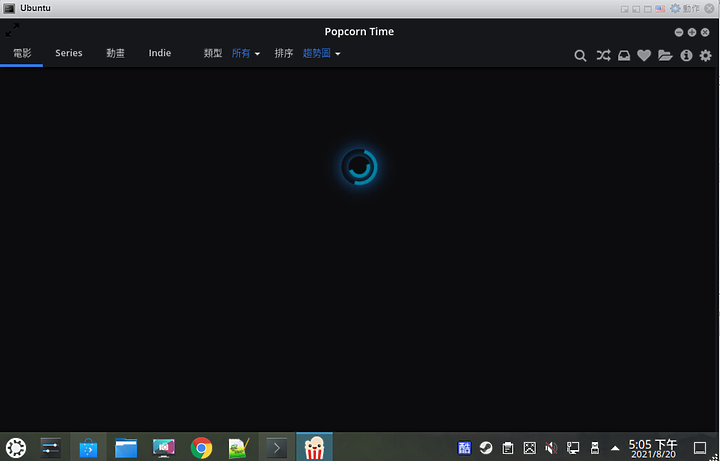Pick a random movie with shuffle icon
Viewport: 720px width, 461px height.
603,56
